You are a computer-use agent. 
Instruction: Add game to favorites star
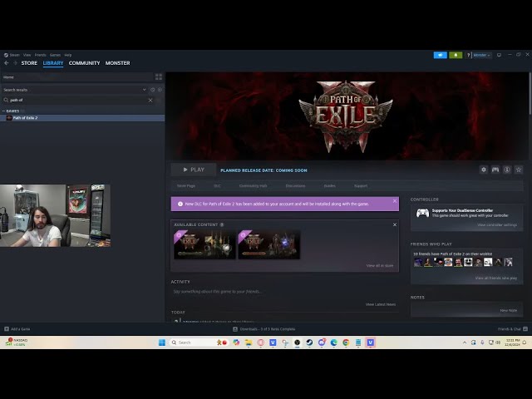pos(519,170)
